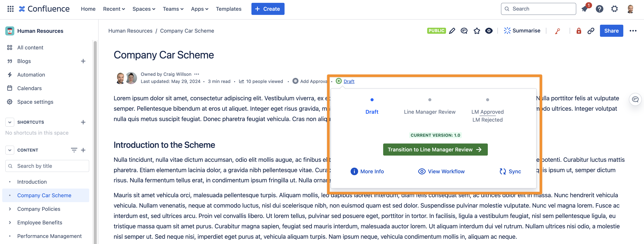Open the notifications bell icon

[x=585, y=9]
